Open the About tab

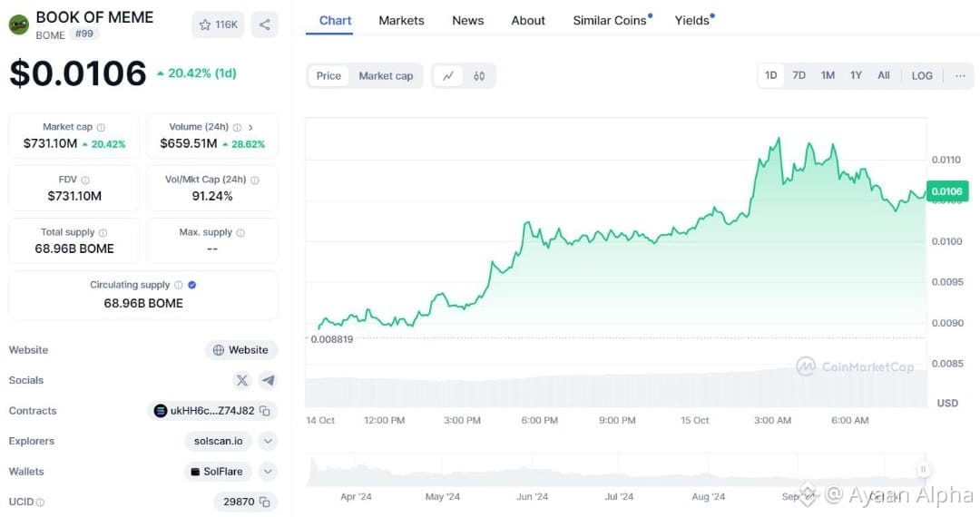click(x=528, y=21)
